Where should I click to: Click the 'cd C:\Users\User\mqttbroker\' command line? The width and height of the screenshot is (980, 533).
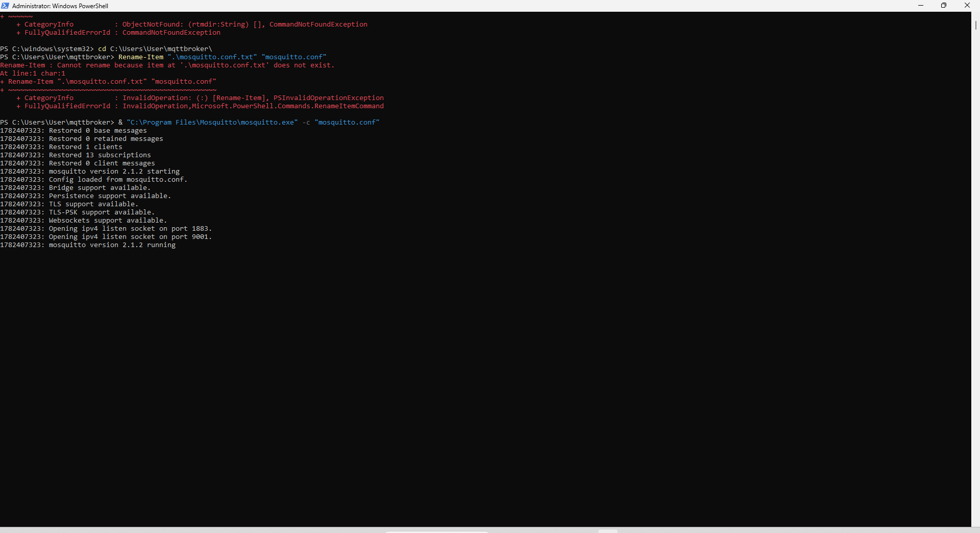point(106,49)
